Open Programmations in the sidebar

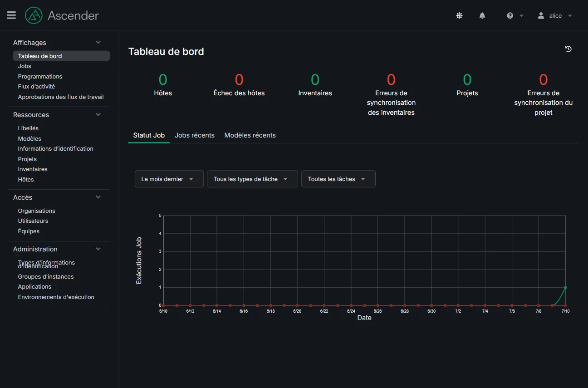pyautogui.click(x=40, y=76)
